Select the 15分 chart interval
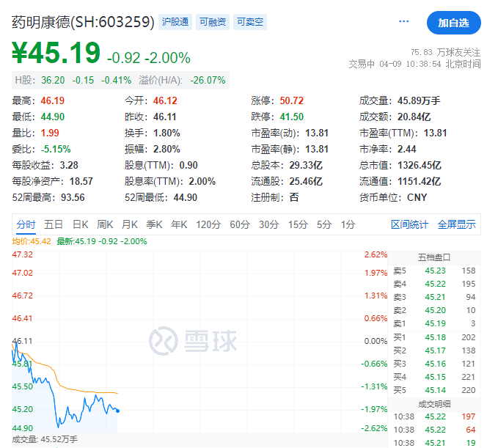This screenshot has height=448, width=498. pos(298,225)
